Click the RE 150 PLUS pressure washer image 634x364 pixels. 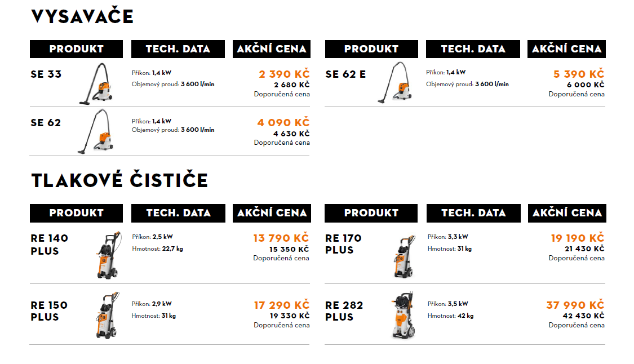(x=108, y=315)
